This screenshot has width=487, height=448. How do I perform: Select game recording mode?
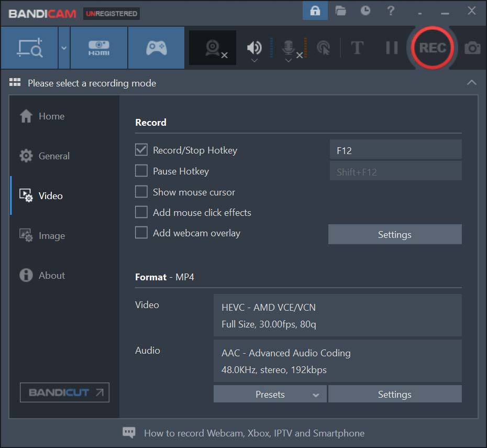point(156,48)
